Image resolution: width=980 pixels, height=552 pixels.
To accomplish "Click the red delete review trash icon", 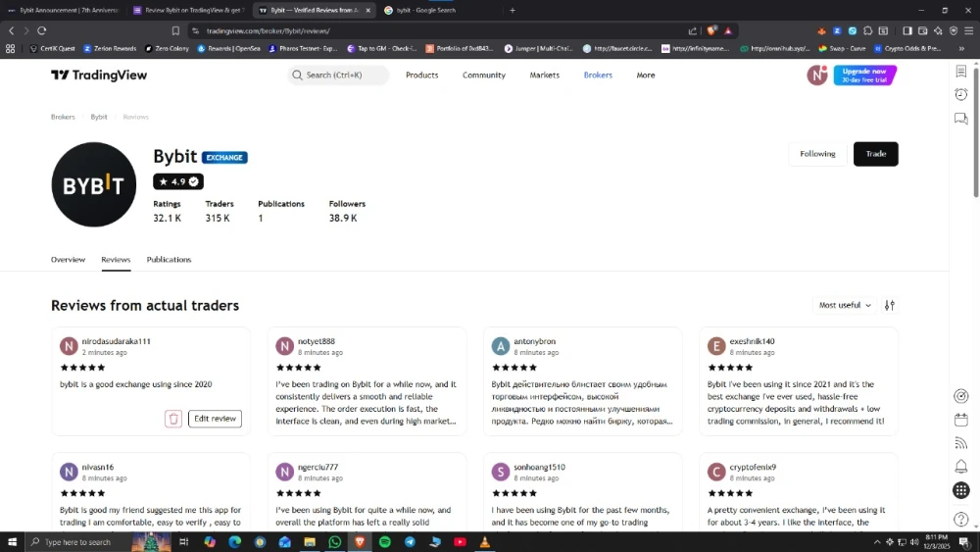I will coord(173,419).
